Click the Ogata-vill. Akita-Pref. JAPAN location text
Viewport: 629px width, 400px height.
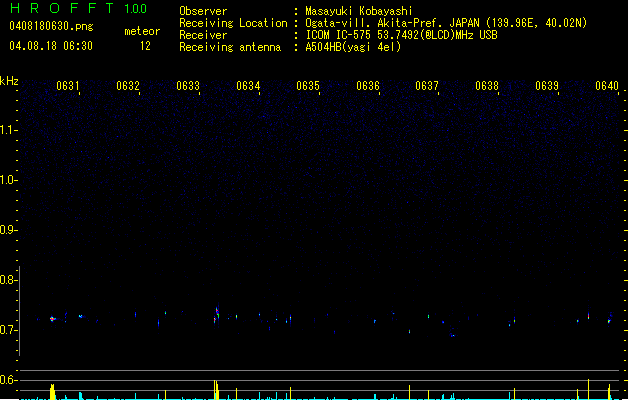(446, 23)
